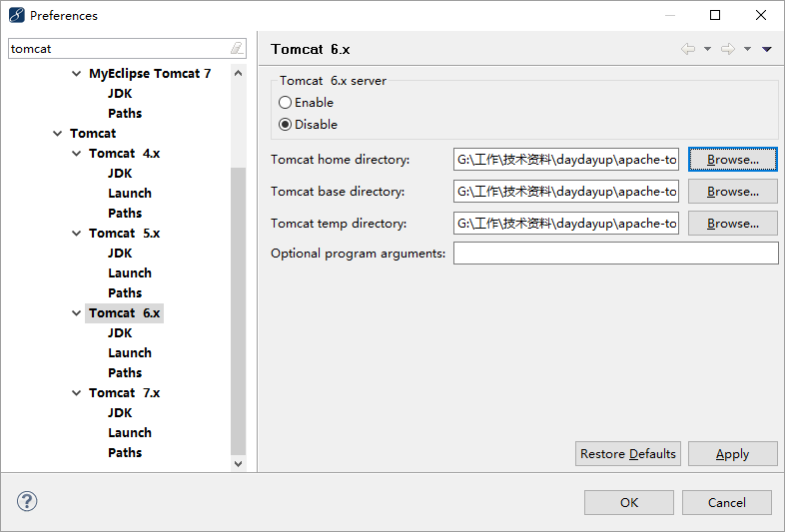
Task: Collapse the Tomcat 4.x node
Action: point(77,153)
